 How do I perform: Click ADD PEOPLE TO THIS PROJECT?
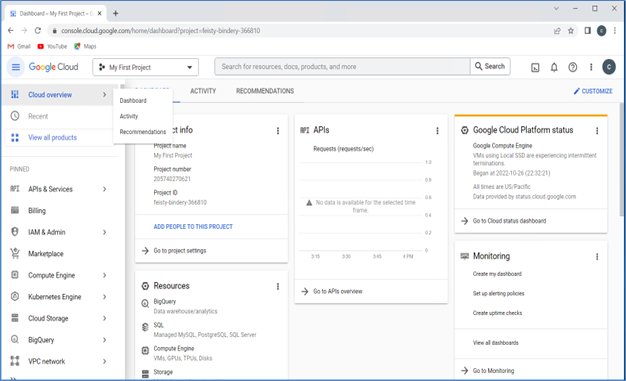click(193, 226)
